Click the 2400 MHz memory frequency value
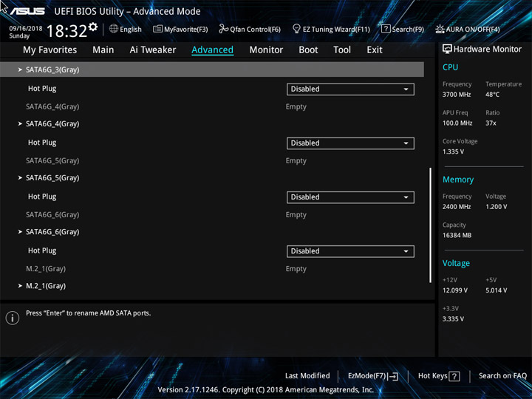 coord(457,207)
